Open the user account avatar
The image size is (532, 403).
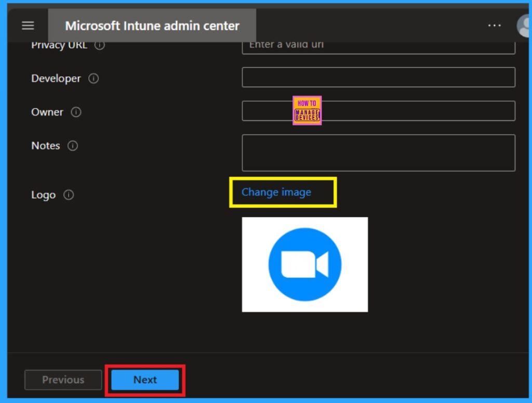[x=524, y=26]
